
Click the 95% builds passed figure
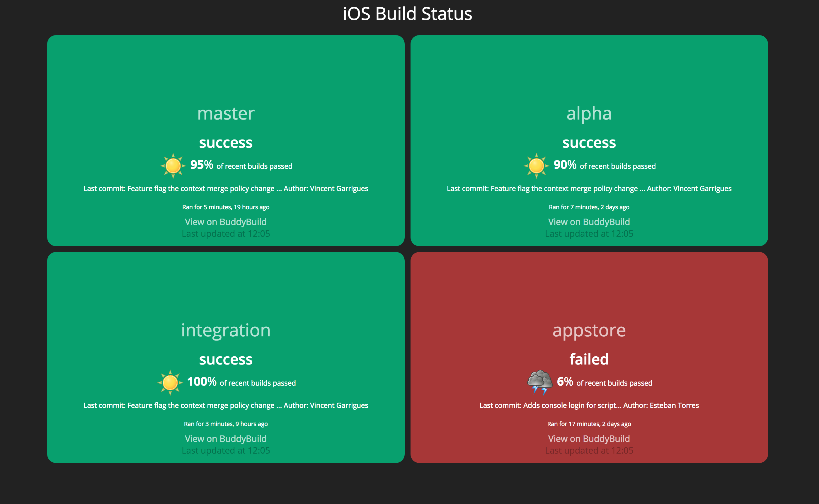pos(202,165)
